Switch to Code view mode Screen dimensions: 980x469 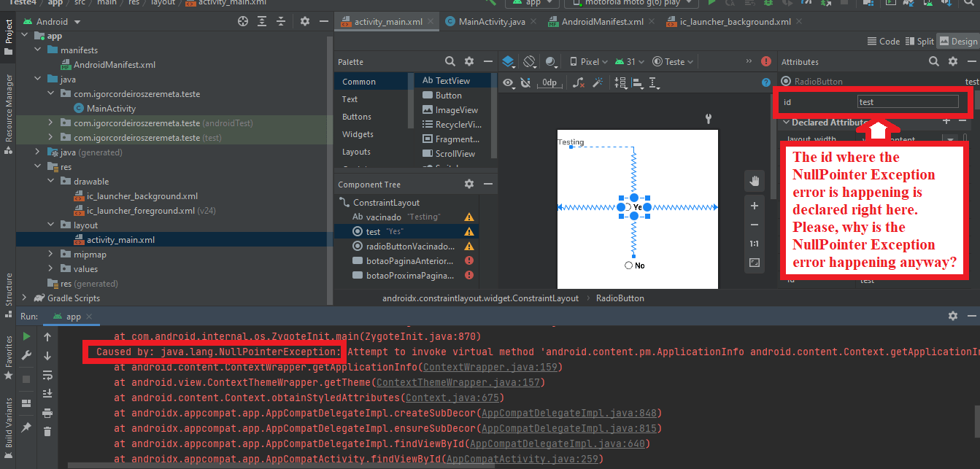point(884,42)
